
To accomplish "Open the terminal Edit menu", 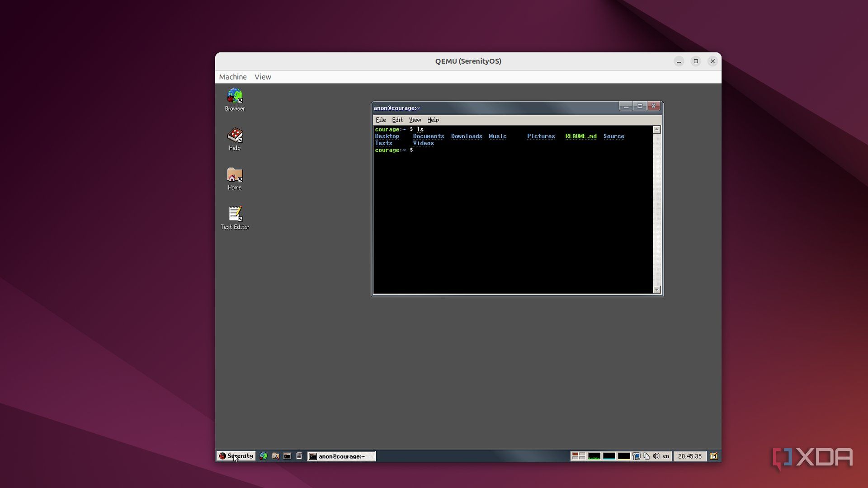I will pos(397,120).
